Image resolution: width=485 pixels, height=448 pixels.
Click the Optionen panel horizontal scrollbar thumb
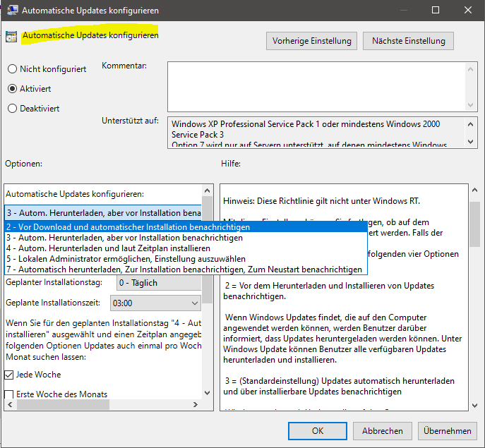point(63,404)
